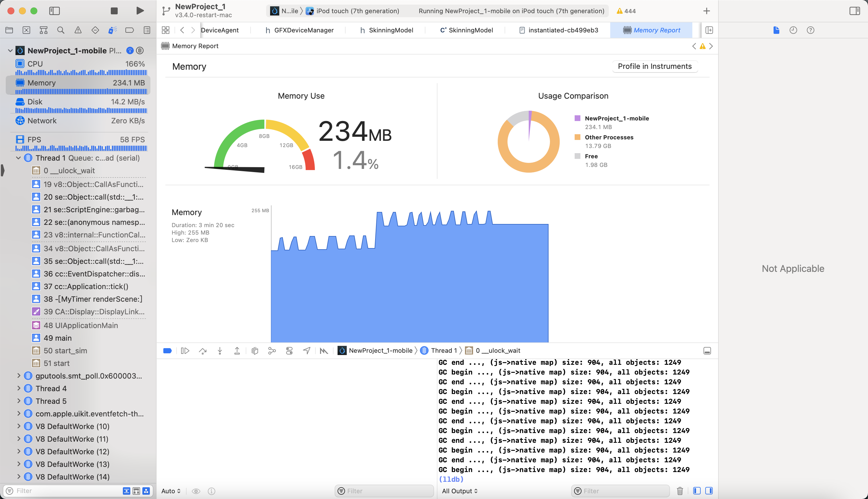Hide the variables view pane toggle
868x499 pixels.
pyautogui.click(x=697, y=491)
